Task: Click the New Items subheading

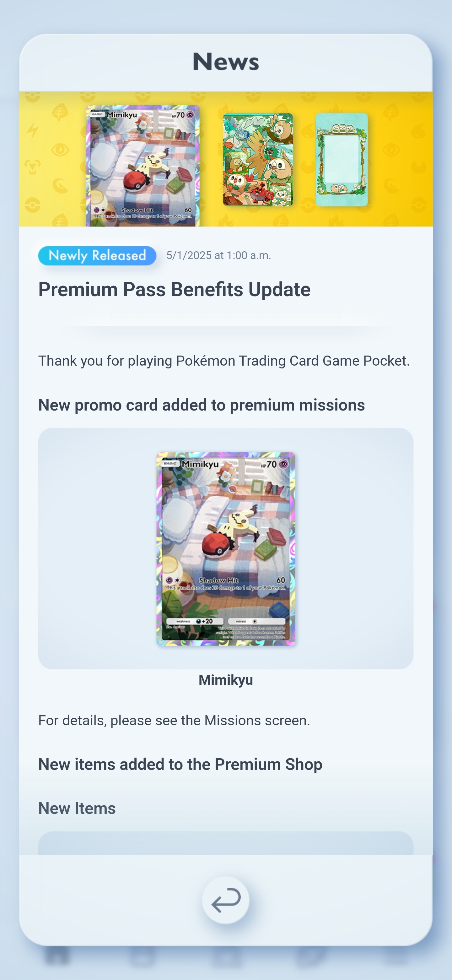Action: tap(77, 808)
